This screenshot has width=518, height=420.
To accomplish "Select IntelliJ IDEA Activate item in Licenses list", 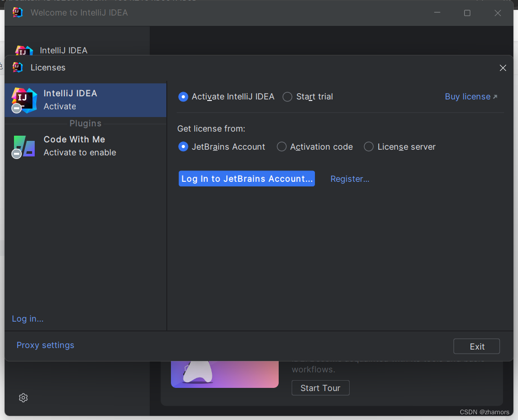I will 85,100.
